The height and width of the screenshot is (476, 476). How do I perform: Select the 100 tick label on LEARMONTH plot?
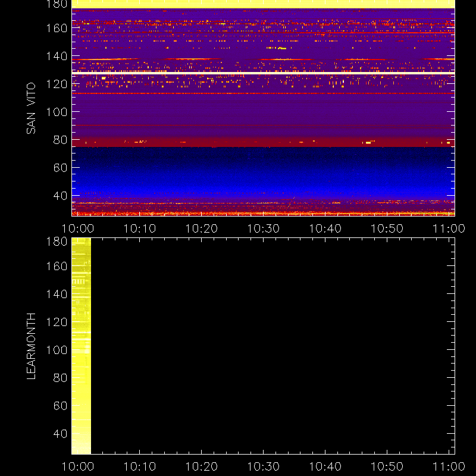[x=57, y=350]
